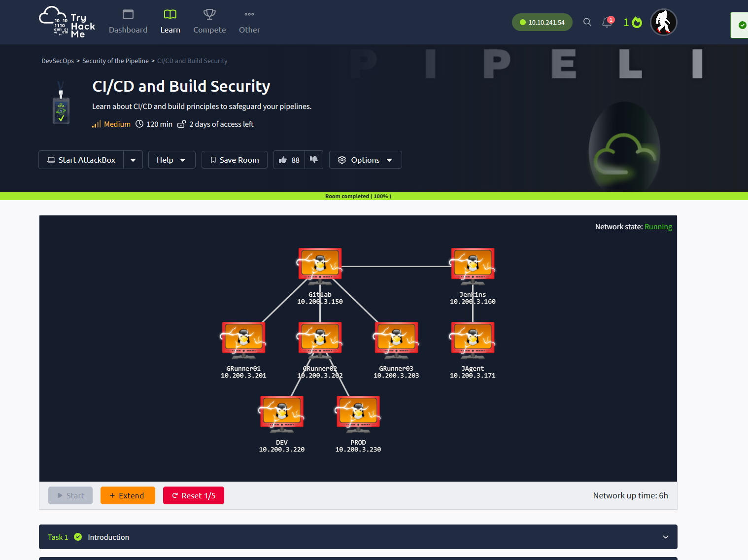The height and width of the screenshot is (560, 748).
Task: Select the GRunner03 machine icon
Action: [x=396, y=341]
